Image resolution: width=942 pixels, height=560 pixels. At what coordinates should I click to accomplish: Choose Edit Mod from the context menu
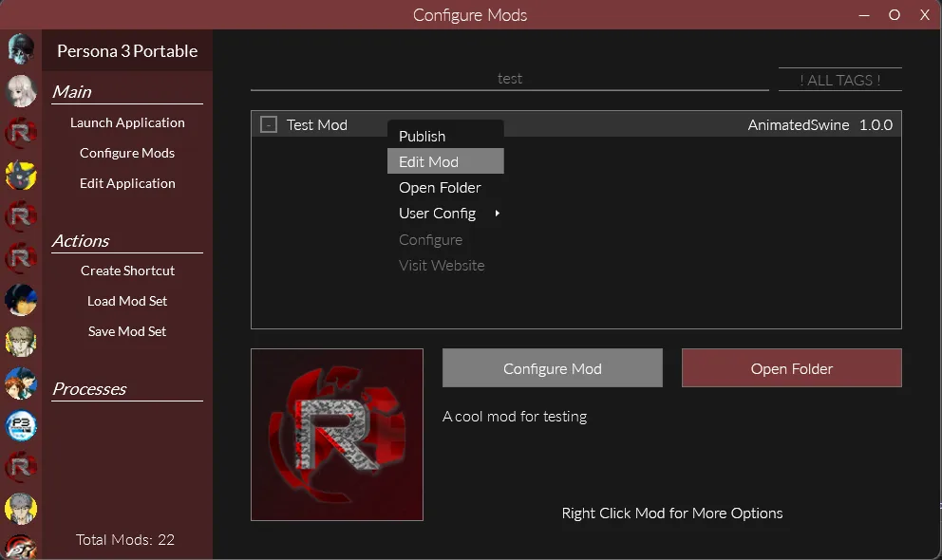[x=445, y=161]
